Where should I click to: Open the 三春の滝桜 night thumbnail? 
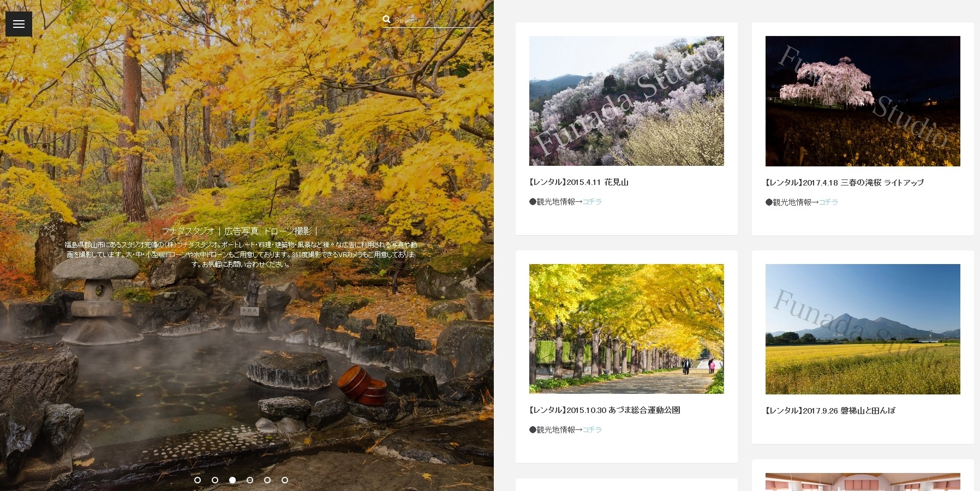pyautogui.click(x=863, y=101)
